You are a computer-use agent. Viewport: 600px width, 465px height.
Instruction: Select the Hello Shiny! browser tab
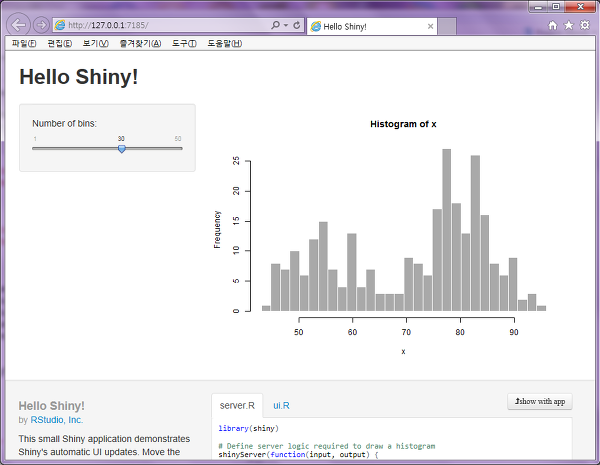[x=372, y=26]
